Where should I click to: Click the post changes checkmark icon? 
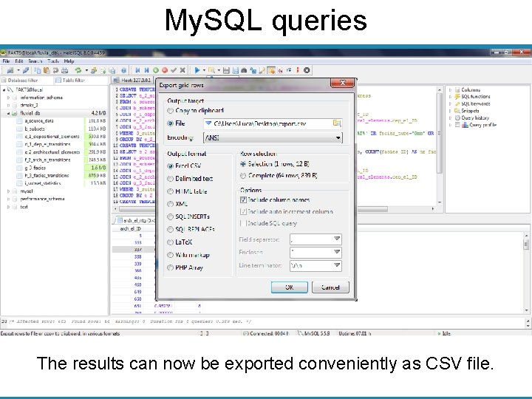(x=174, y=70)
